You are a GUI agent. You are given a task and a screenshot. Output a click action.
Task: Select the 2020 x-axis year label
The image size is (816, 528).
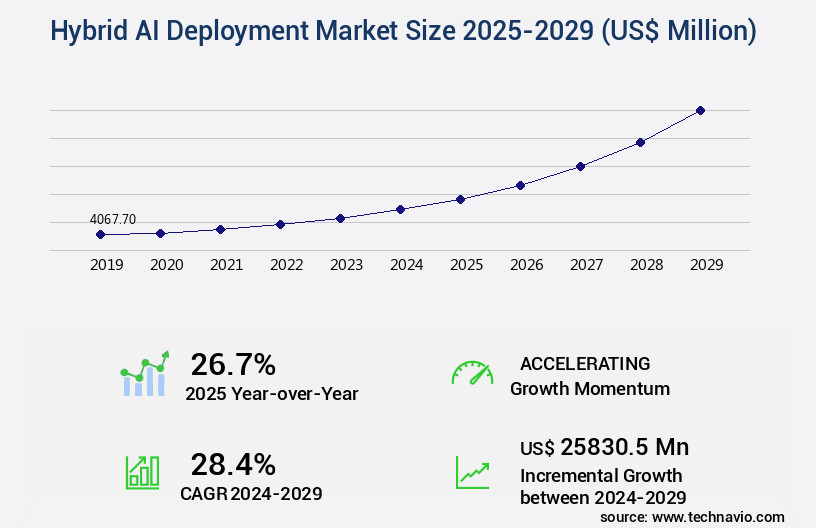(x=166, y=265)
